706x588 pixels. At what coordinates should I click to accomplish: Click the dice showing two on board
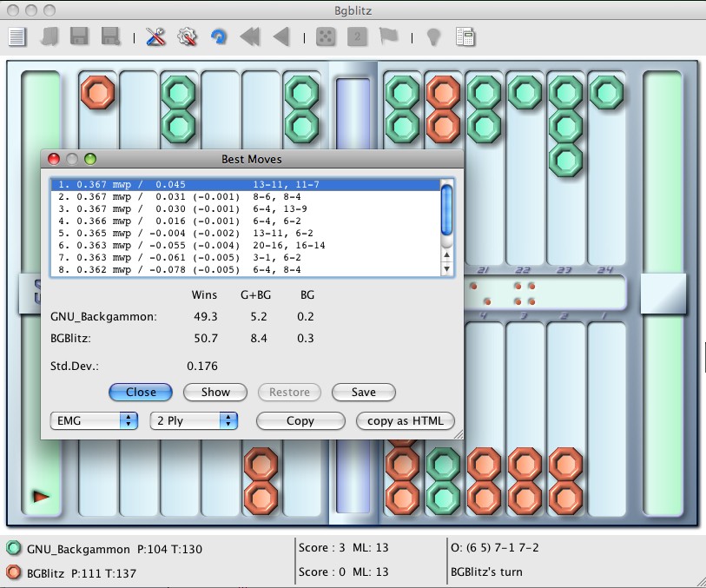(x=480, y=294)
